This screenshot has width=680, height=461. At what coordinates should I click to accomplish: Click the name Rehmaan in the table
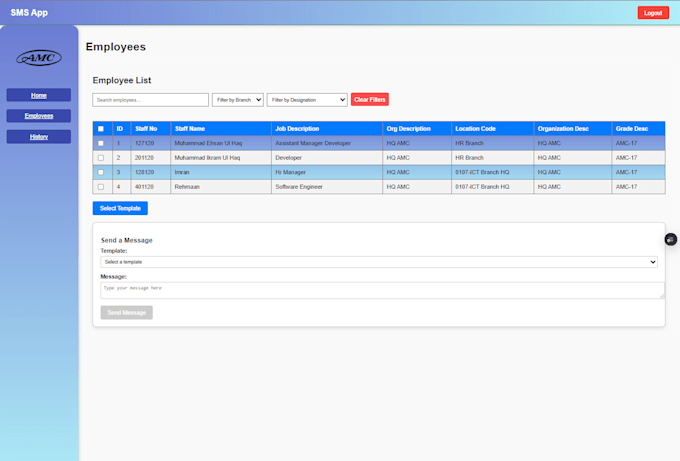pos(187,187)
